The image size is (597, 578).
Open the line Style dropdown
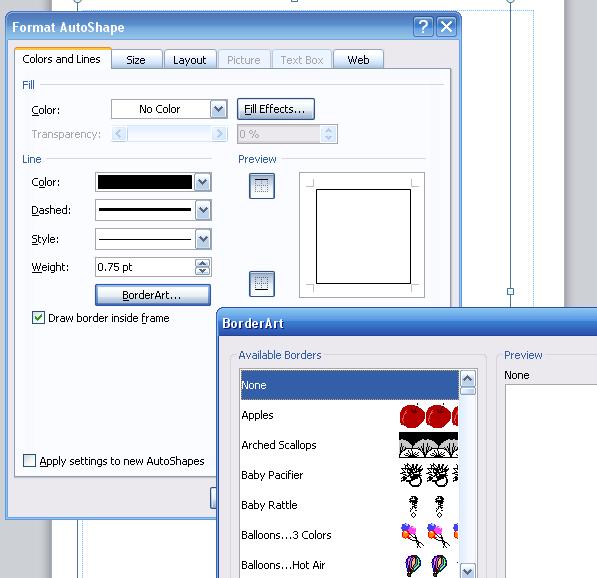pos(203,239)
